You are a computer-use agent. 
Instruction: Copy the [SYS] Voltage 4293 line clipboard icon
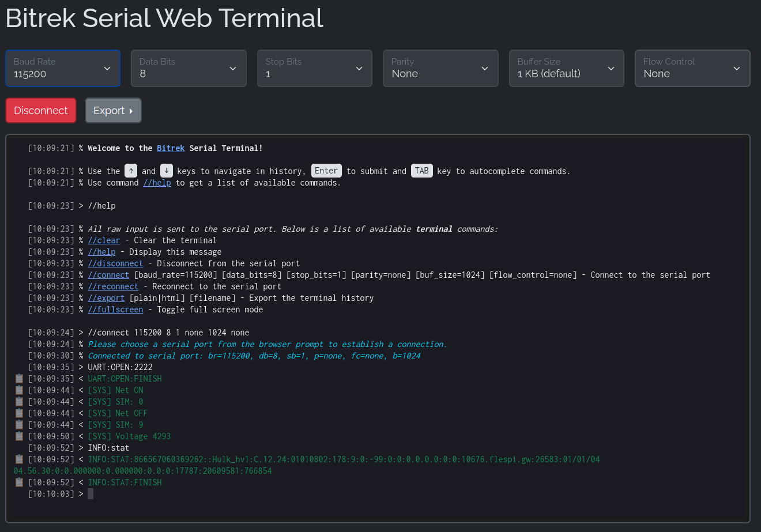(x=19, y=436)
